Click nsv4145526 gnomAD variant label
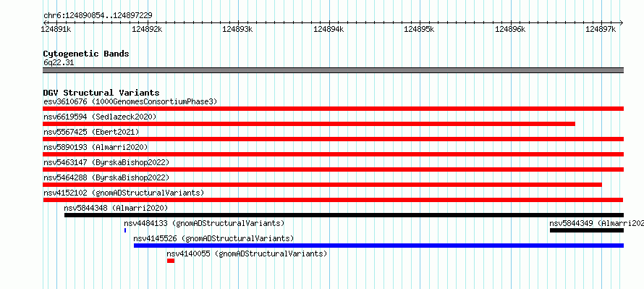The height and width of the screenshot is (289, 644). (213, 238)
